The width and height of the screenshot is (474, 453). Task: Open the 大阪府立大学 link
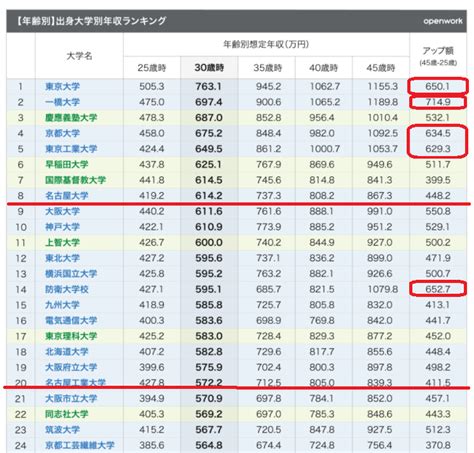tap(71, 367)
